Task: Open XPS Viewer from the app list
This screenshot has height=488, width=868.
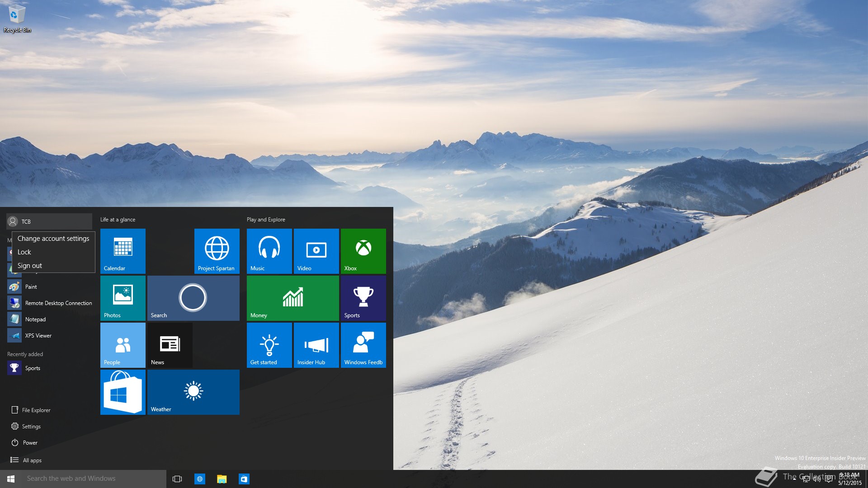Action: click(x=50, y=335)
